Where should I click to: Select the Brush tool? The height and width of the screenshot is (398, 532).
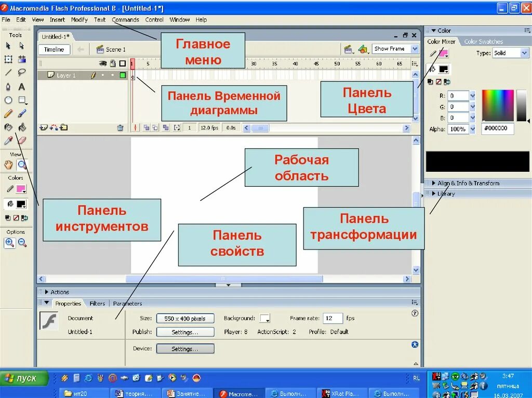[x=22, y=114]
